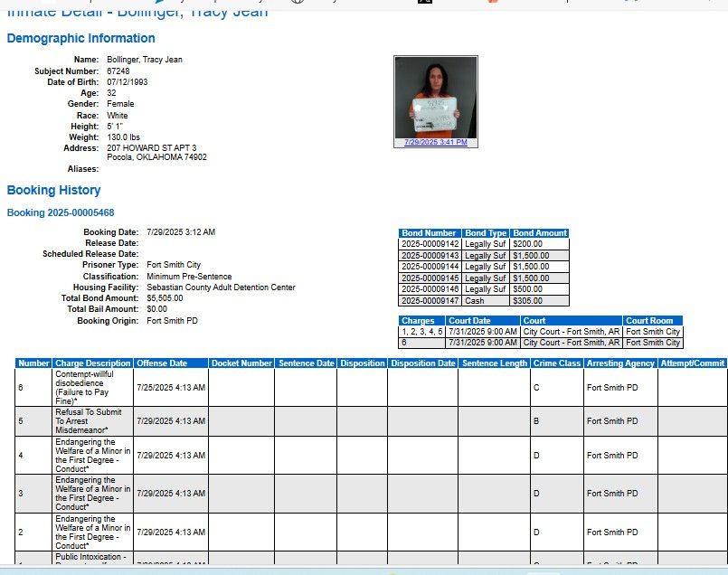Click the Crime Class column header
Image resolution: width=728 pixels, height=575 pixels.
557,363
